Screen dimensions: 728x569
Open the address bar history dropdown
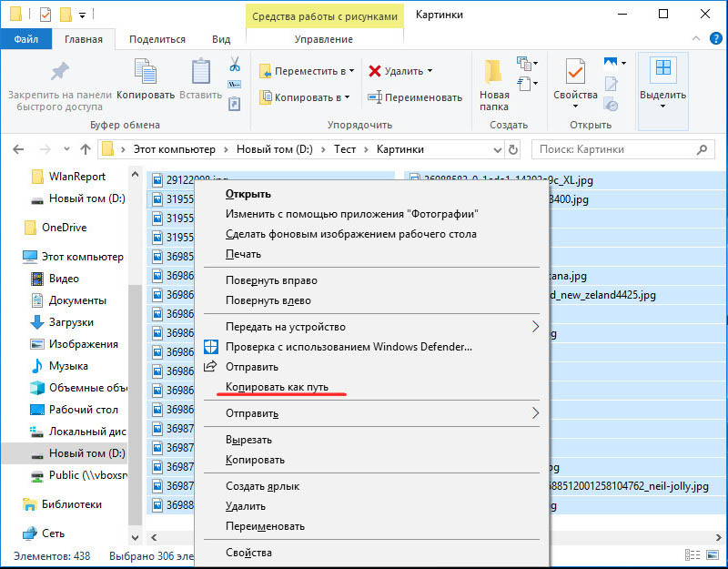[x=497, y=150]
